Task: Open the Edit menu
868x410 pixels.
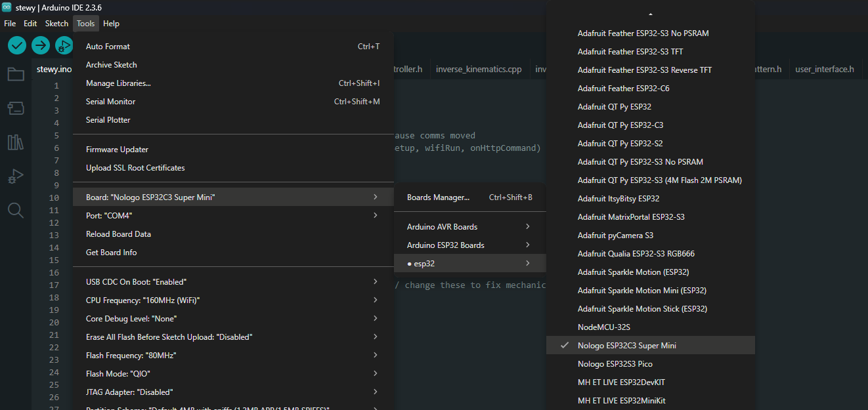Action: [x=30, y=24]
